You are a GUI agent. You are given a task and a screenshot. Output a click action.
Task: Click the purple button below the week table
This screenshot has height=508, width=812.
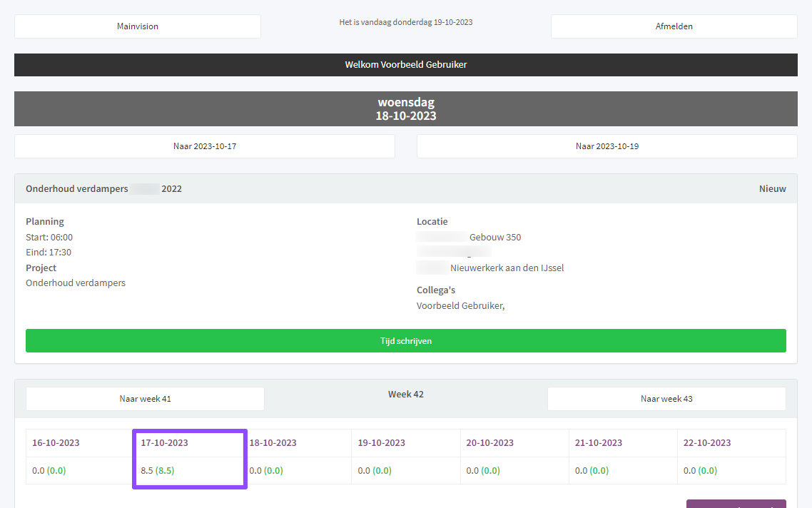coord(736,504)
